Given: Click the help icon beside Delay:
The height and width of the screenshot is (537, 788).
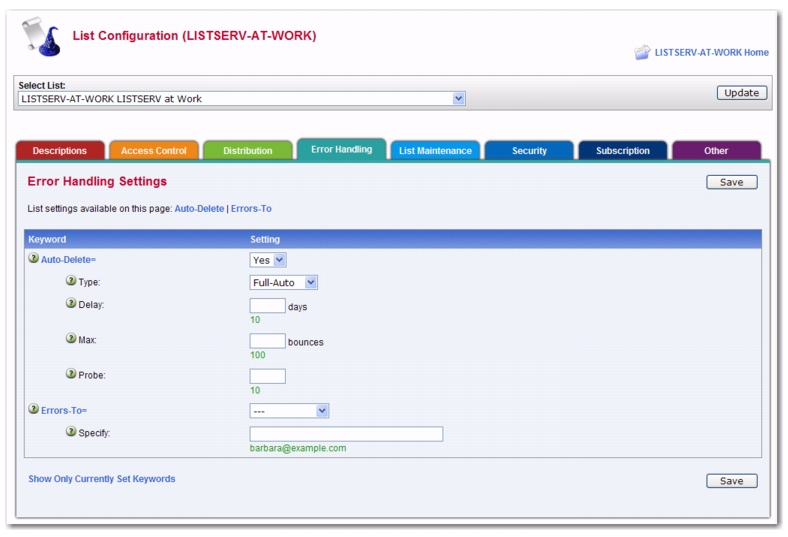Looking at the screenshot, I should coord(71,303).
